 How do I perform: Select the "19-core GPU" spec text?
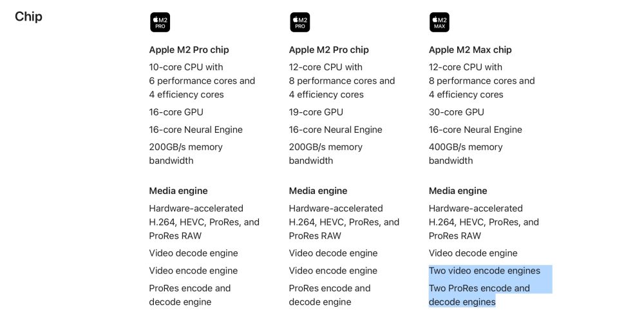(316, 112)
